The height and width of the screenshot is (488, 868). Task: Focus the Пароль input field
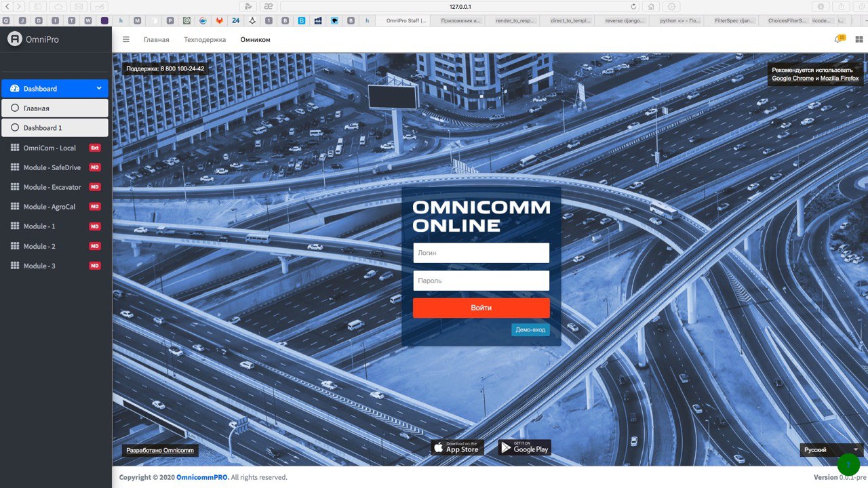point(481,281)
